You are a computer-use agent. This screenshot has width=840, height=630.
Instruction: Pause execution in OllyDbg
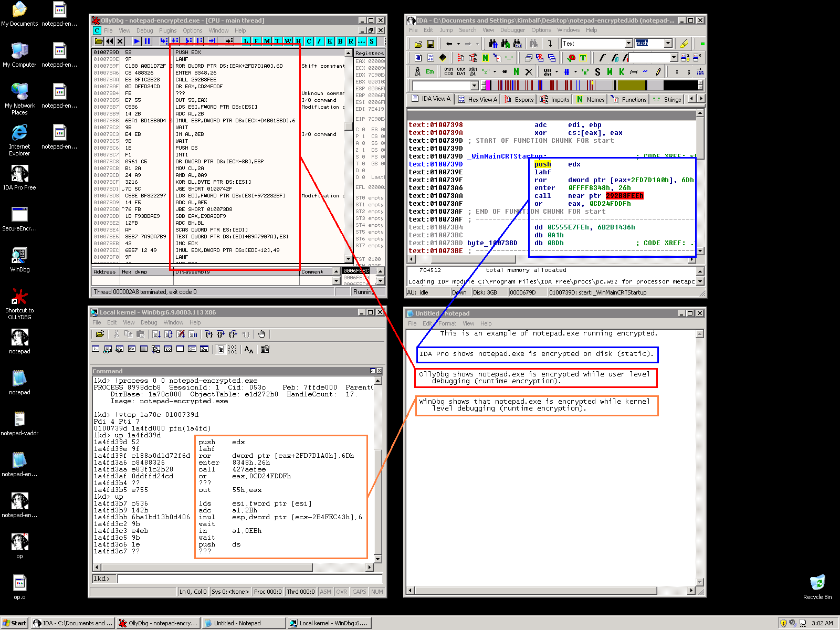pos(148,41)
